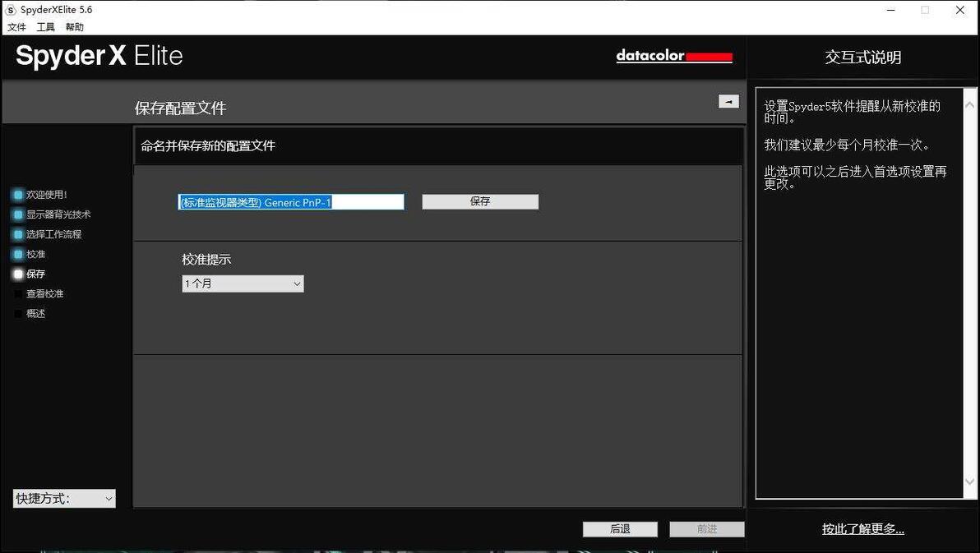This screenshot has height=553, width=980.
Task: Open the 帮助 menu
Action: tap(74, 27)
